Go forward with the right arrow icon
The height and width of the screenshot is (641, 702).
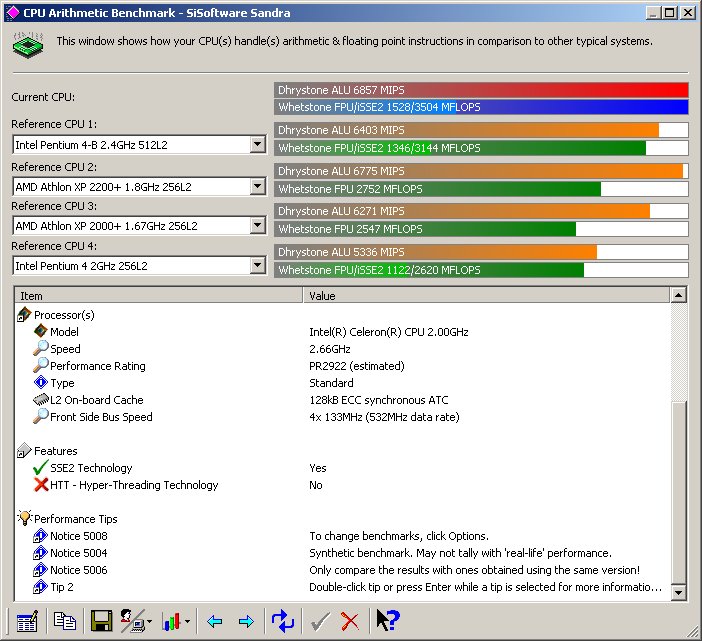pos(246,621)
